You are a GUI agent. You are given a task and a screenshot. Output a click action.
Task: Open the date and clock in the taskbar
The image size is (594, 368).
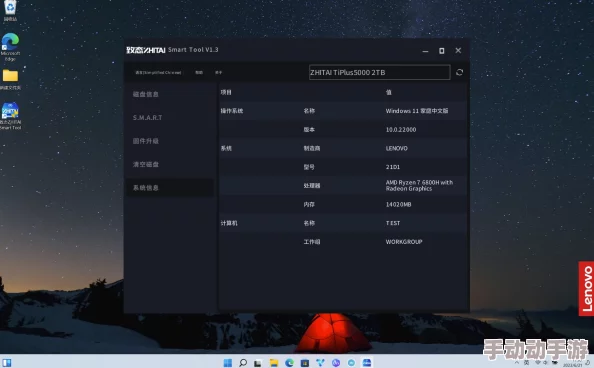(572, 364)
